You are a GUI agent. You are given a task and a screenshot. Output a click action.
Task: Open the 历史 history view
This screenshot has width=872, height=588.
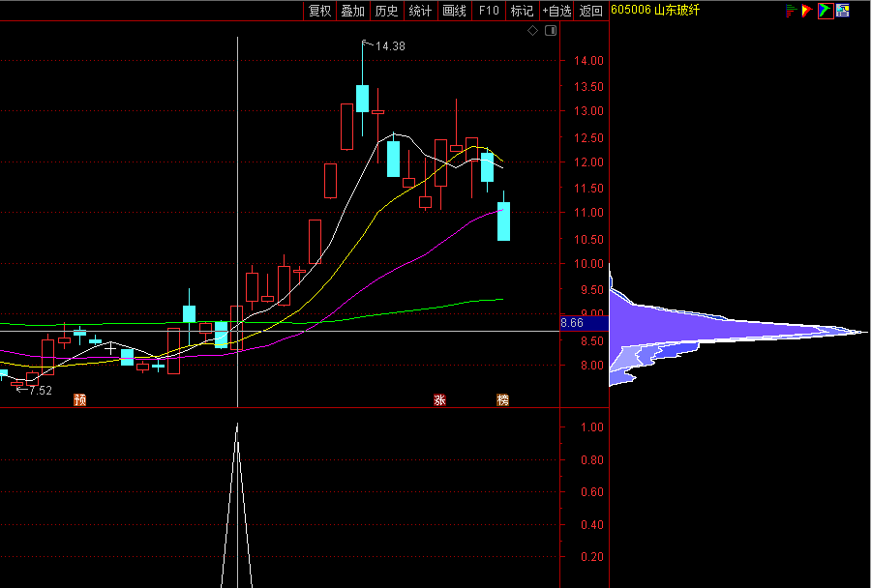tap(386, 11)
